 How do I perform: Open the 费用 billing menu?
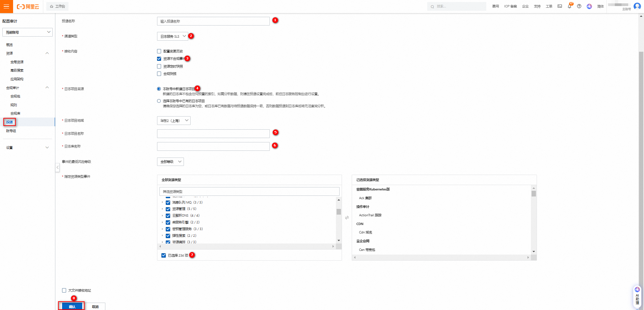(x=495, y=6)
